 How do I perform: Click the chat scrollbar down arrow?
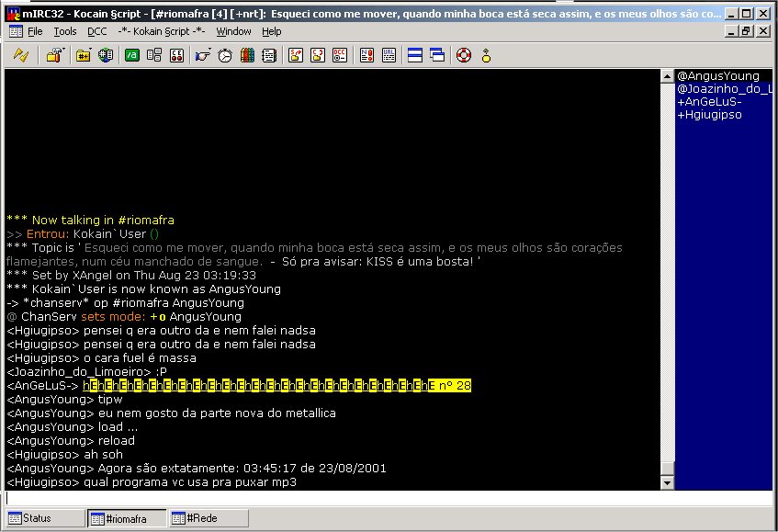668,482
